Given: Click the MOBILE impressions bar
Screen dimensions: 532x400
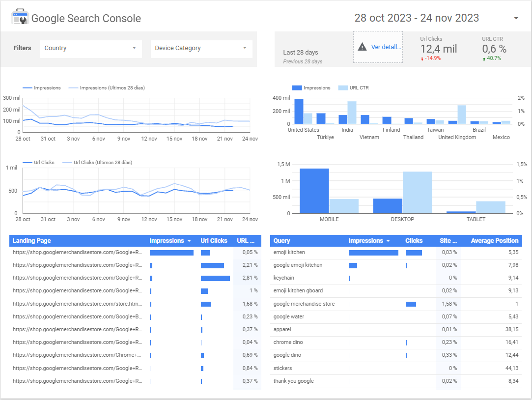Looking at the screenshot, I should point(314,191).
